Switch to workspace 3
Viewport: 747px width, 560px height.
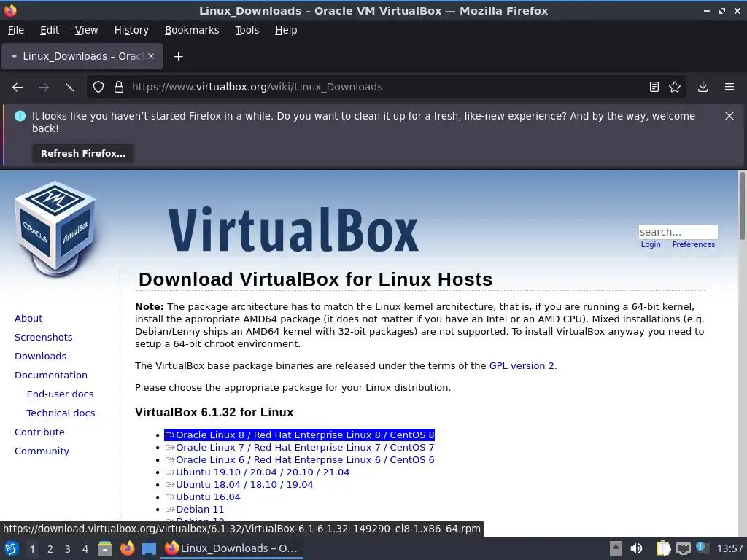[x=68, y=549]
